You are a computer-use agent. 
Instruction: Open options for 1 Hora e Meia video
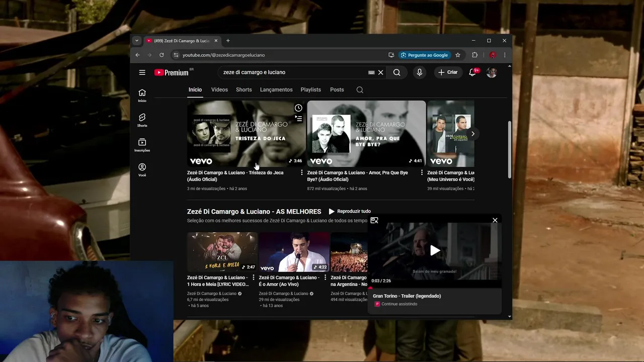(x=253, y=278)
